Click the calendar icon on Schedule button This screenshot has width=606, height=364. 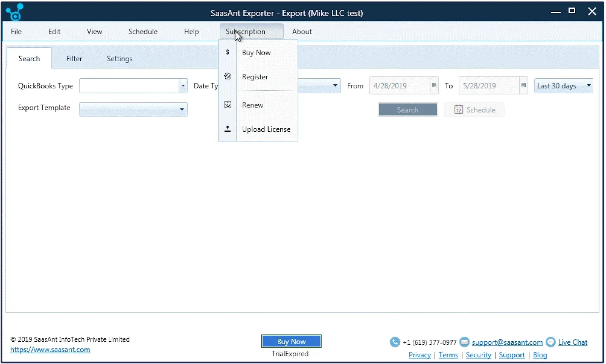click(458, 109)
